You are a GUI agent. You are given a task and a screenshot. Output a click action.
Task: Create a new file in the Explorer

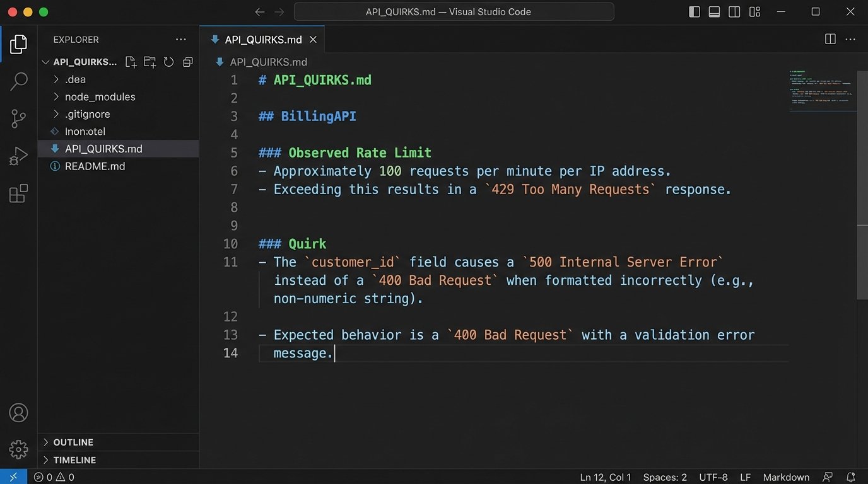131,62
